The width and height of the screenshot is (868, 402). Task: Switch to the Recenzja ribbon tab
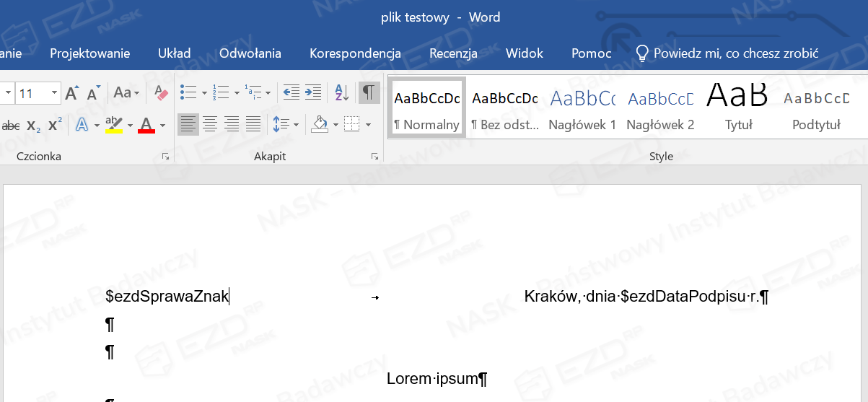click(x=453, y=53)
